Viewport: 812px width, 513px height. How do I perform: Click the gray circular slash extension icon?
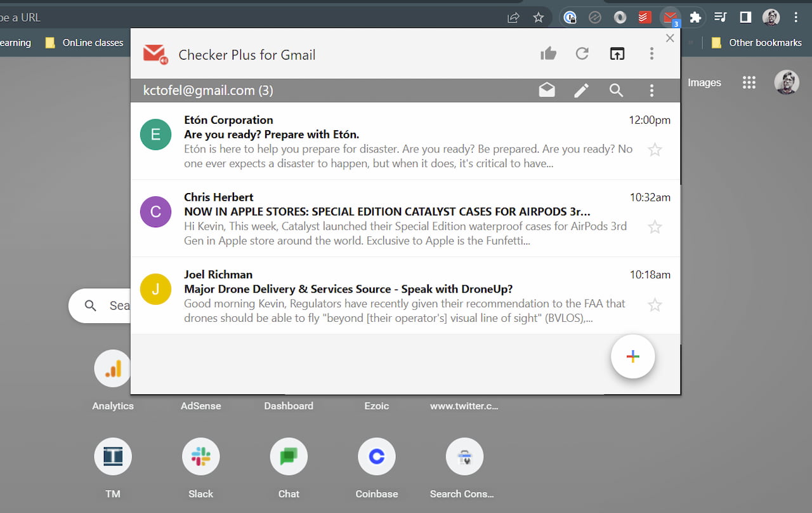tap(594, 18)
